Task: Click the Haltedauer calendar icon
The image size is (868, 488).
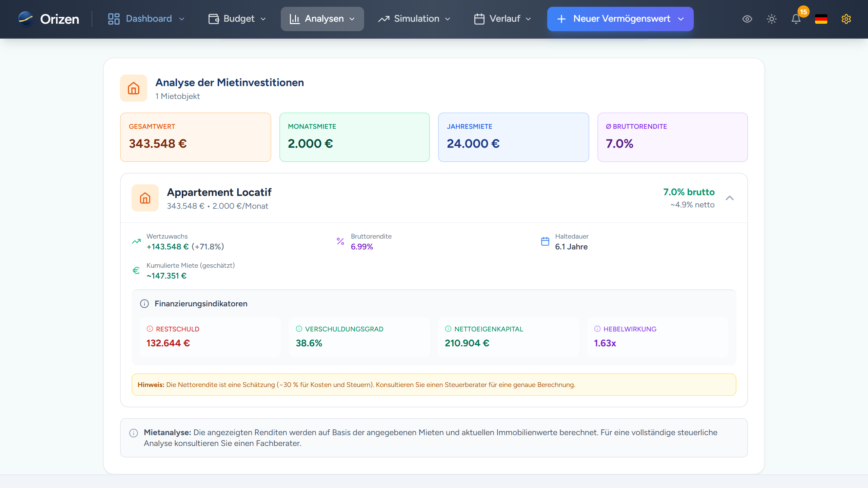Action: (545, 241)
